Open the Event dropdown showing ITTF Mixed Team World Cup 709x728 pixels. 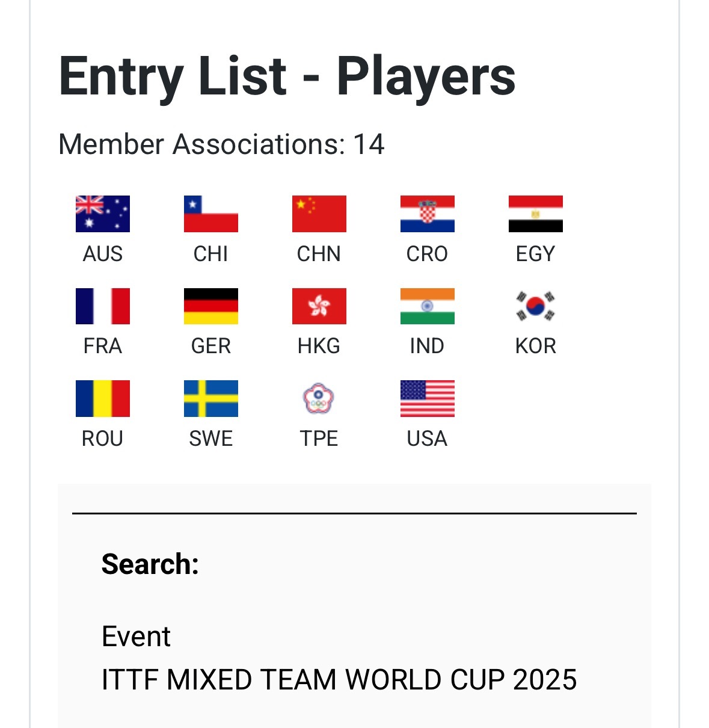tap(339, 680)
